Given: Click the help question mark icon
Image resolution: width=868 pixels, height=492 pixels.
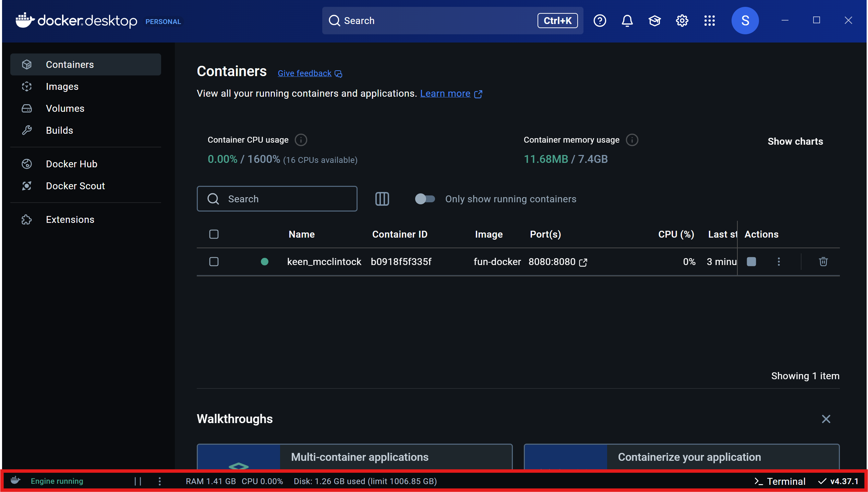Looking at the screenshot, I should click(600, 21).
